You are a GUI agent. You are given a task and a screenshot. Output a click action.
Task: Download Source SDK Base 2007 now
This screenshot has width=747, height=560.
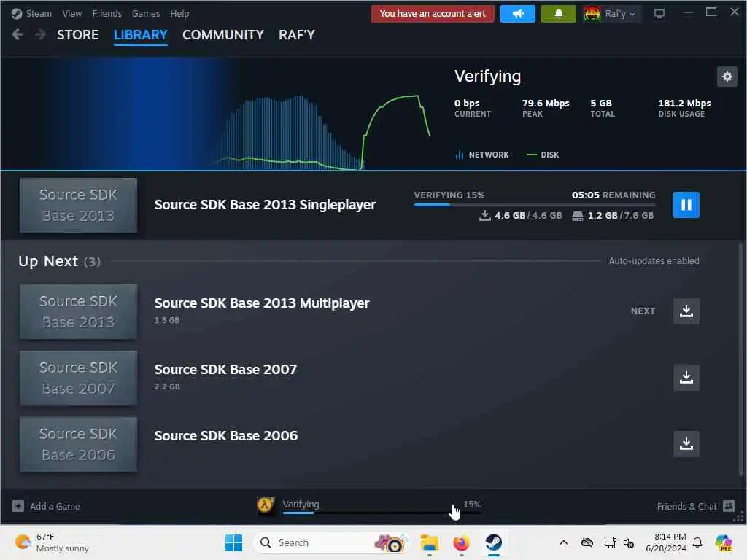pos(686,378)
